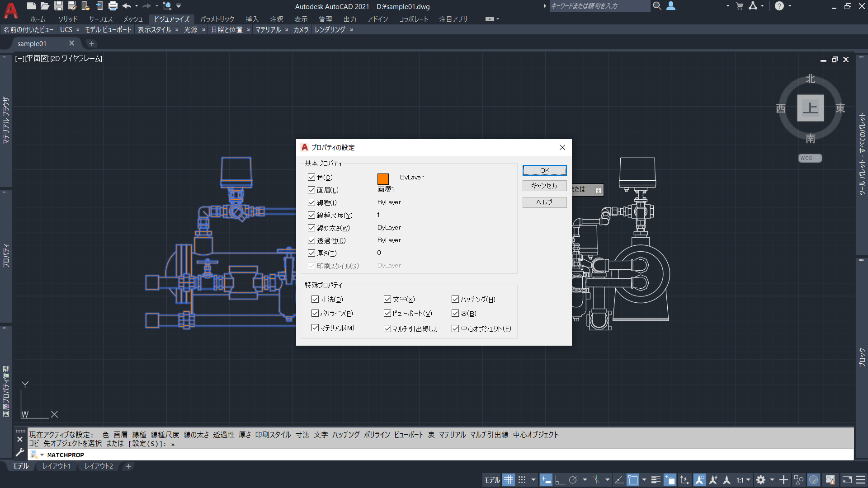Enable object snap tracking icon
This screenshot has width=868, height=488.
click(x=619, y=479)
